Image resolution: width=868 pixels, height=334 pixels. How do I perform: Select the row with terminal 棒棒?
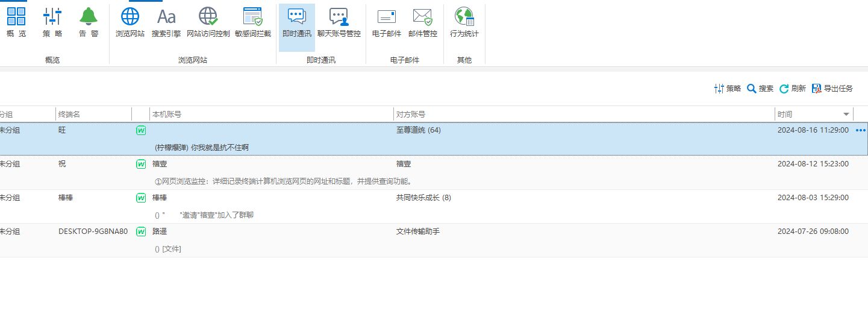click(x=434, y=206)
